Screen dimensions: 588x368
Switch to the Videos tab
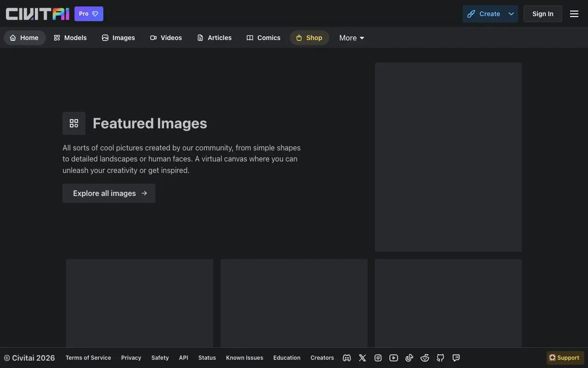[x=166, y=38]
